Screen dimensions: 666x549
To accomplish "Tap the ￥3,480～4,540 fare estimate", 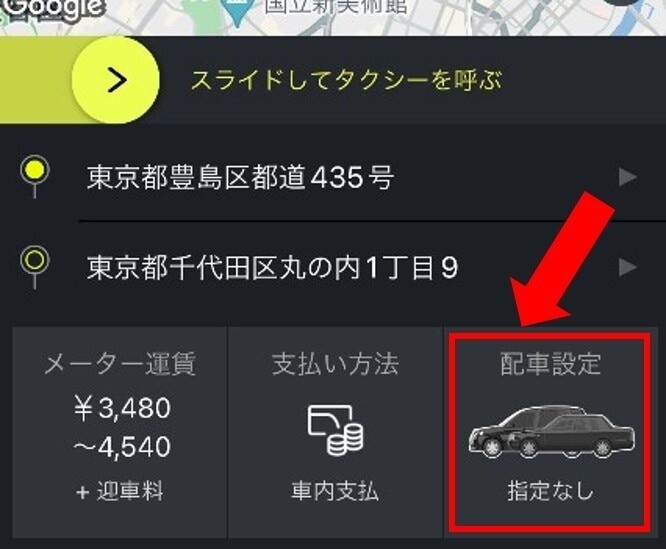I will tap(122, 427).
